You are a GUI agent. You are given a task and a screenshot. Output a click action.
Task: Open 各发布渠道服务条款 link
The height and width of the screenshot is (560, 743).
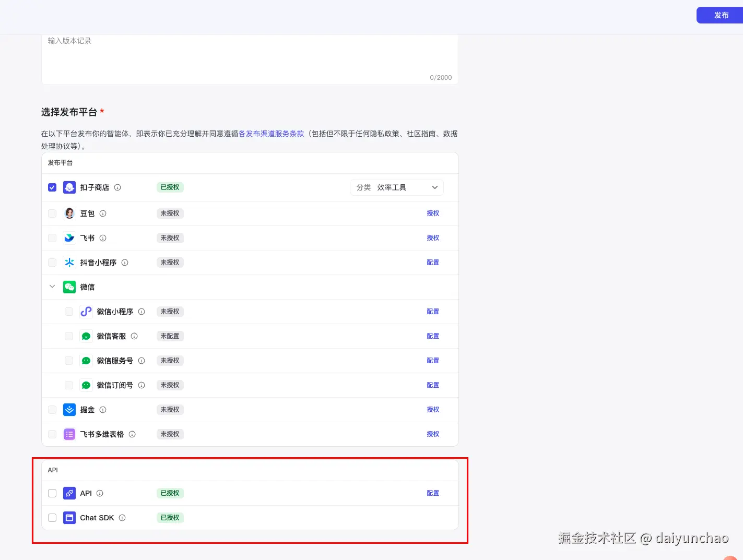(272, 134)
